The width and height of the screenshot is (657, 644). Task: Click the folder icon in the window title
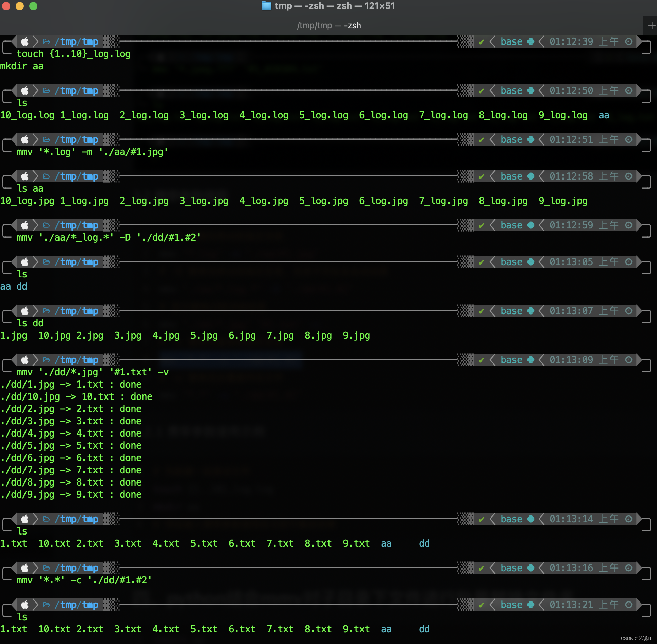click(x=266, y=6)
